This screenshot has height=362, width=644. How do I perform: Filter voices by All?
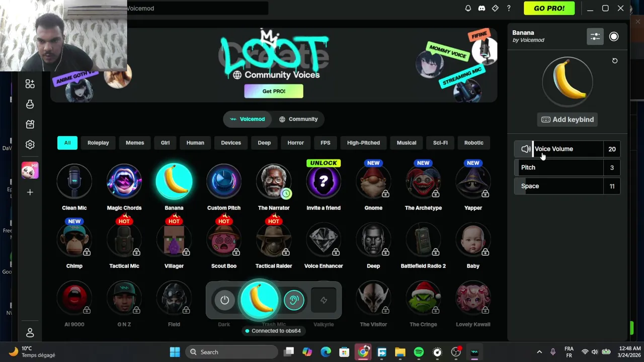pos(67,143)
